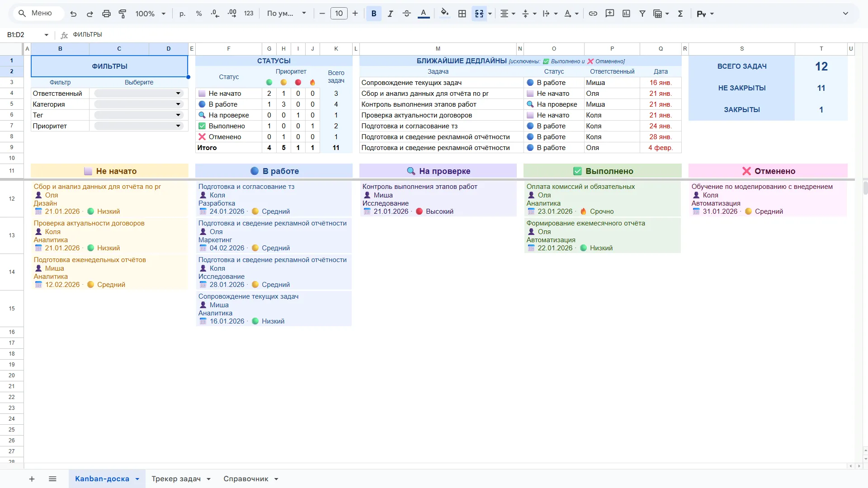The image size is (868, 488).
Task: Decrease font size with minus
Action: (x=322, y=14)
